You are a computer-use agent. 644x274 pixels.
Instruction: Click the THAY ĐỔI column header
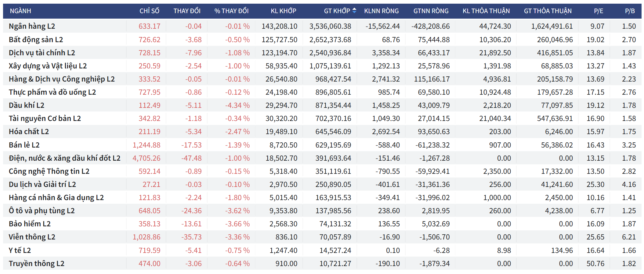[187, 11]
